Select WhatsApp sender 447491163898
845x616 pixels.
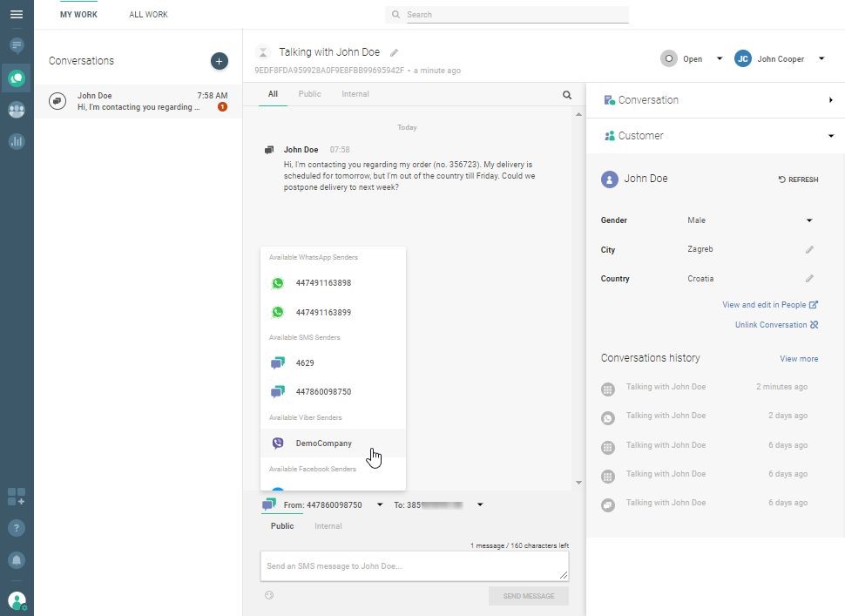point(323,283)
